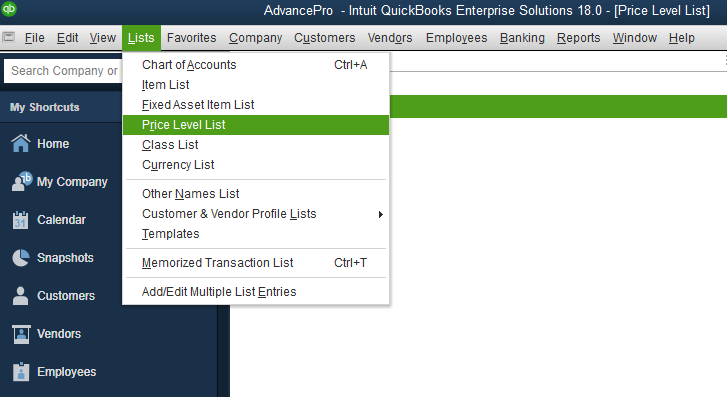Click the Search Company input field
The height and width of the screenshot is (397, 727).
pyautogui.click(x=63, y=71)
